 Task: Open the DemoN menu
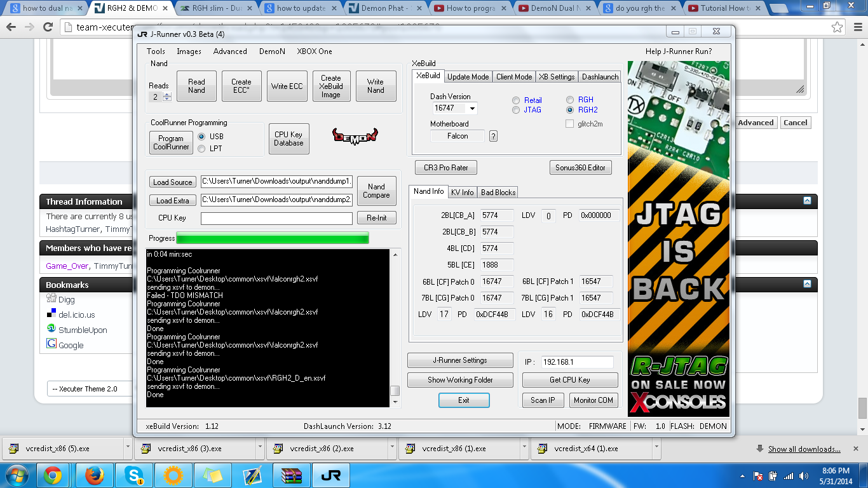click(x=272, y=51)
